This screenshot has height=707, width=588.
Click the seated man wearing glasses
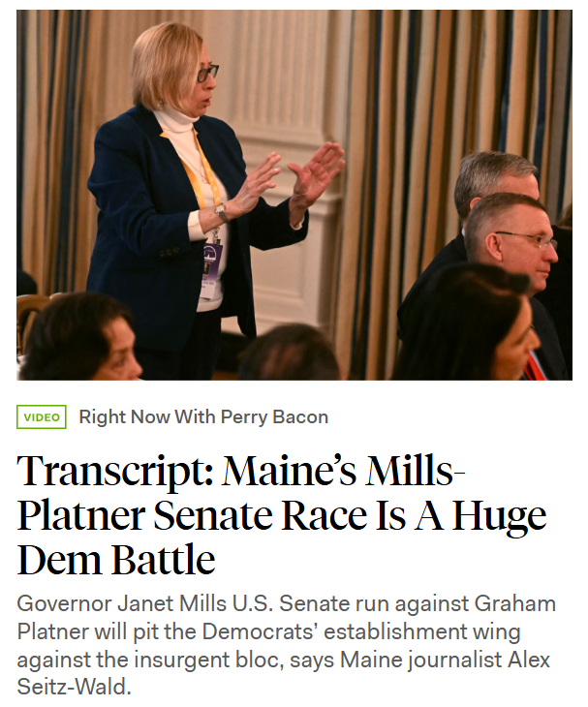click(514, 253)
